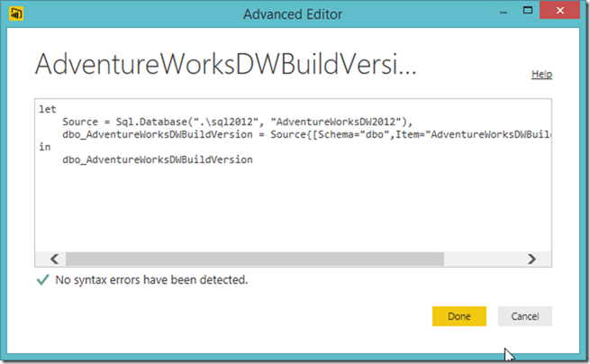
Task: Click the 'in' keyword line
Action: pos(45,147)
